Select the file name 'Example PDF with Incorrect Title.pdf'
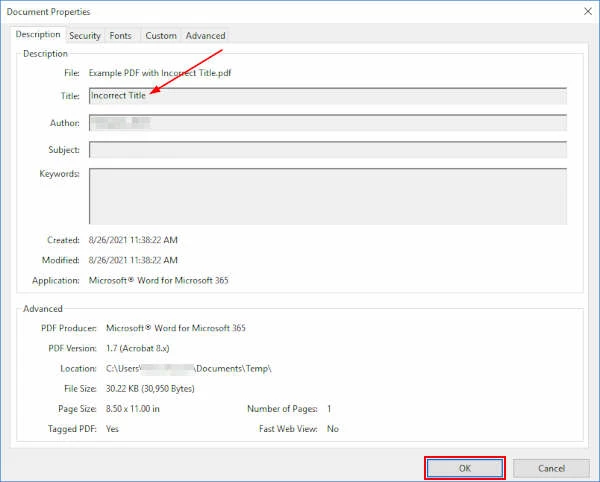 pyautogui.click(x=160, y=73)
